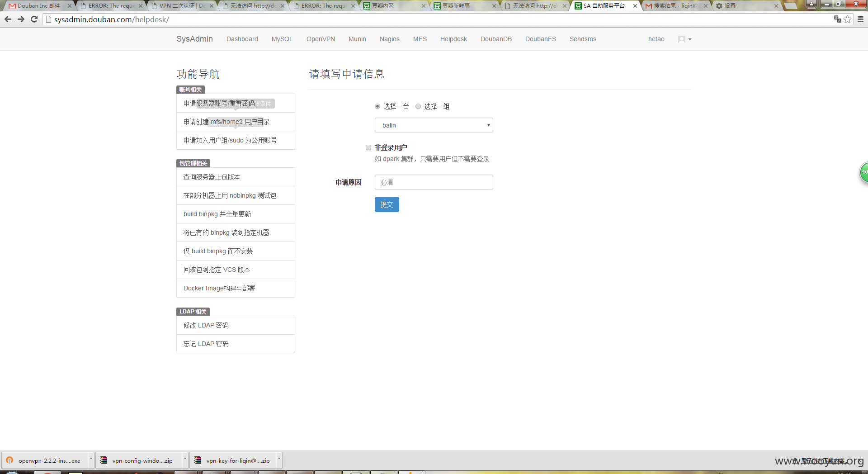
Task: Open MySQL in the navbar
Action: pos(282,39)
